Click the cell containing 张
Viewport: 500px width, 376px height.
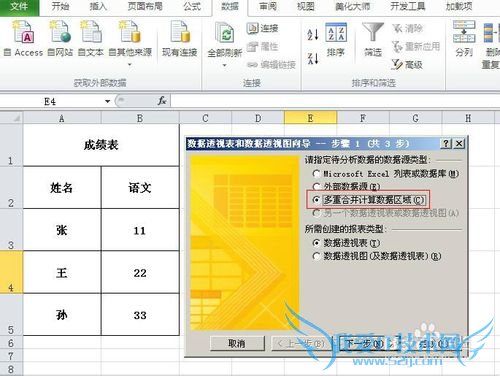(62, 230)
